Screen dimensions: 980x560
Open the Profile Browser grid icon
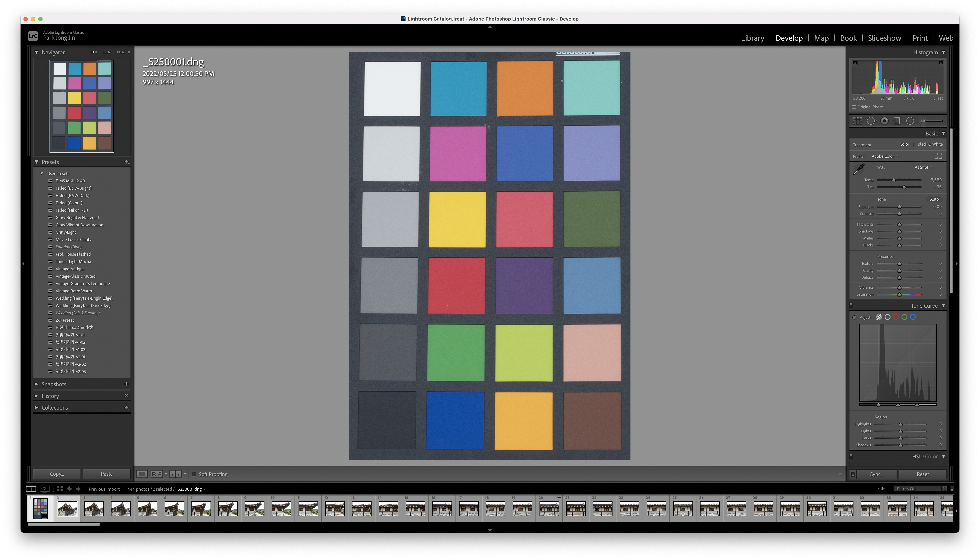point(938,156)
